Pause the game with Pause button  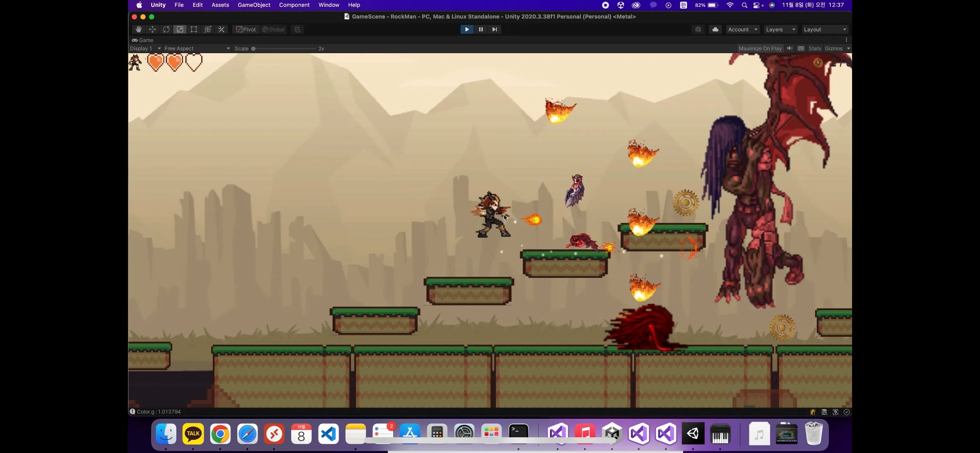pyautogui.click(x=481, y=29)
